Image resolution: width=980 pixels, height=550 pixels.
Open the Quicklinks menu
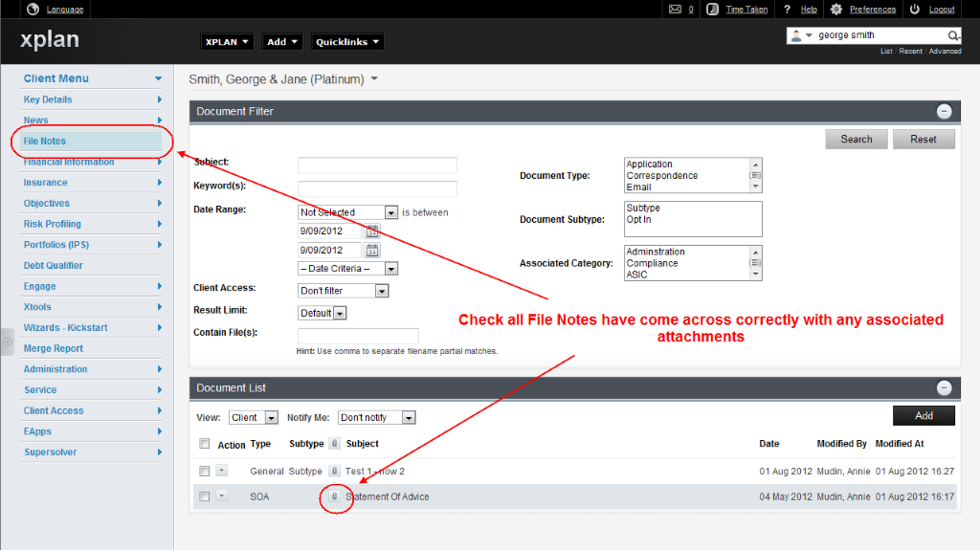(x=346, y=42)
